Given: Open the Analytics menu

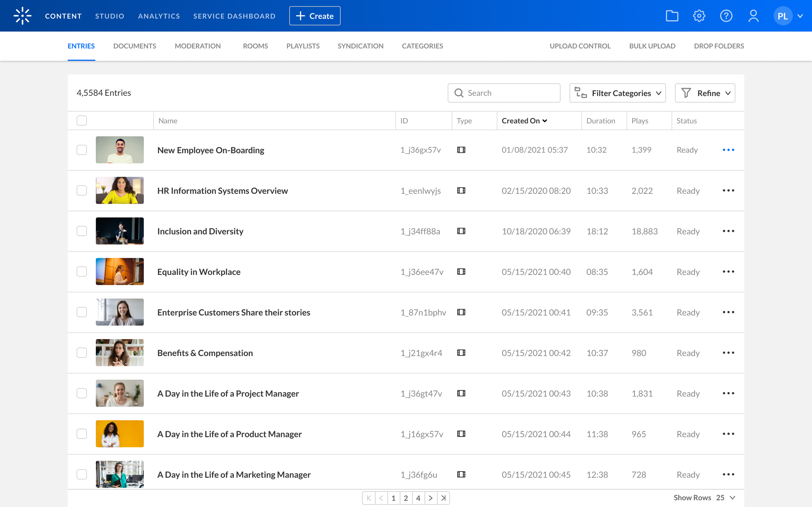Looking at the screenshot, I should point(159,16).
